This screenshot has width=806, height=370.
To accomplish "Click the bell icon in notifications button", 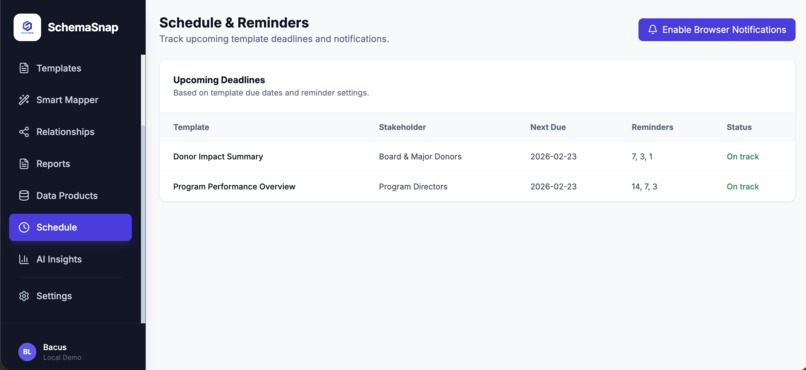I will tap(652, 29).
